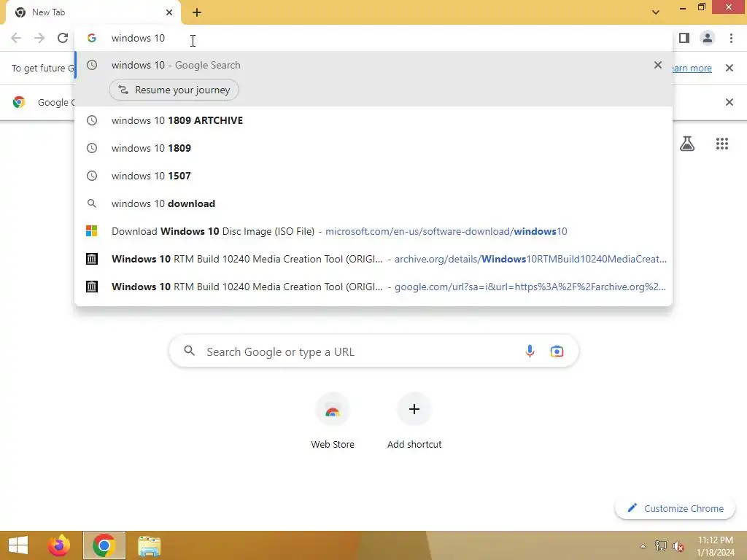Open Chrome three-dot menu
The image size is (747, 560).
[731, 38]
